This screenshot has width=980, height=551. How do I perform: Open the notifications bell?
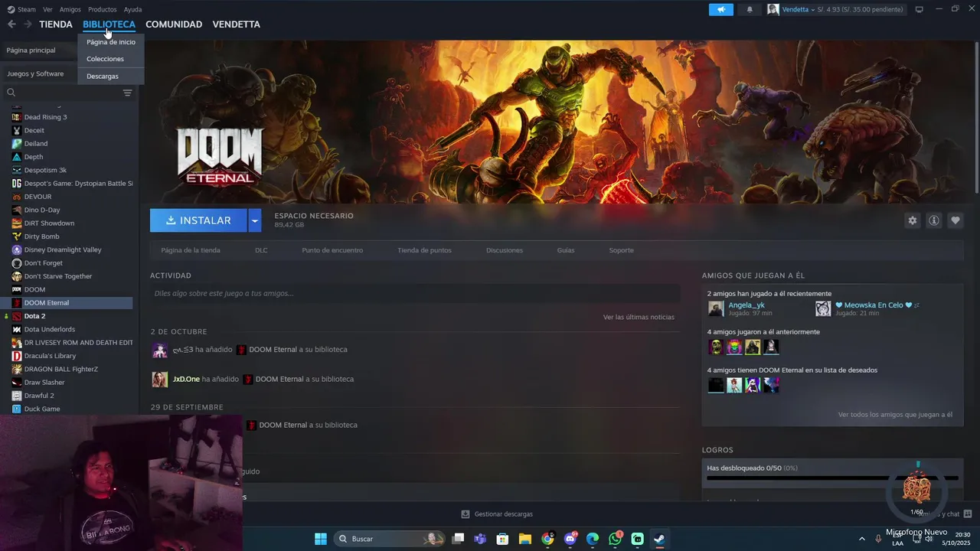click(x=750, y=9)
